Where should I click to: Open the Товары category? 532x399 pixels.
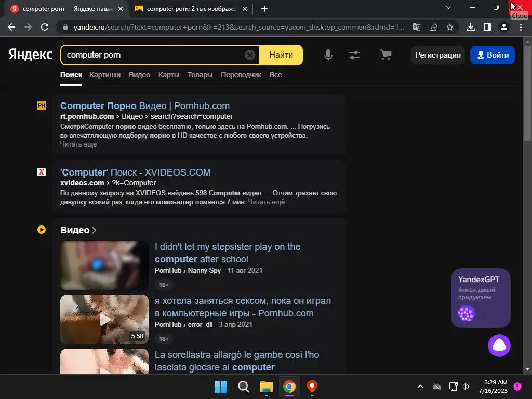[200, 75]
